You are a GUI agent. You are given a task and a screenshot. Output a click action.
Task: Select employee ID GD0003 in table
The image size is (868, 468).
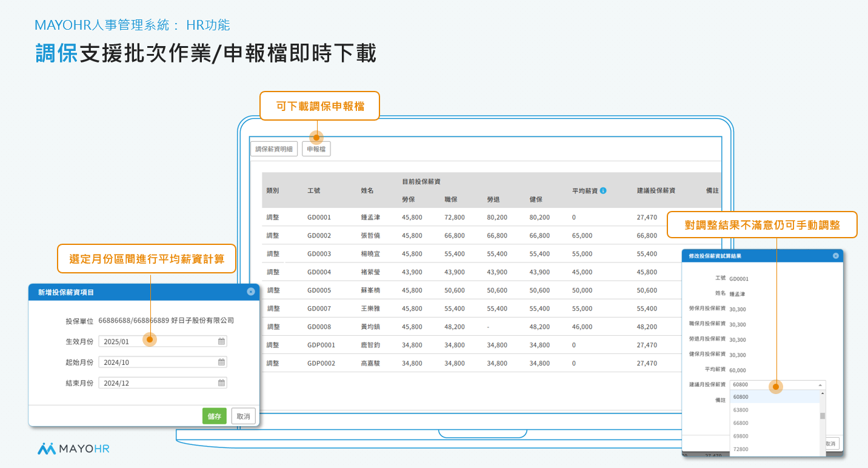(x=319, y=253)
